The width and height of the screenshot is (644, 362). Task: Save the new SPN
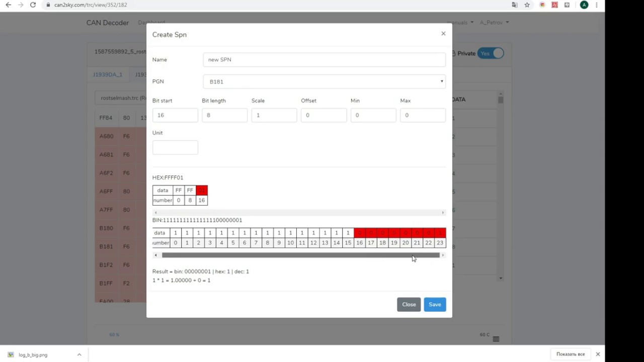click(435, 304)
